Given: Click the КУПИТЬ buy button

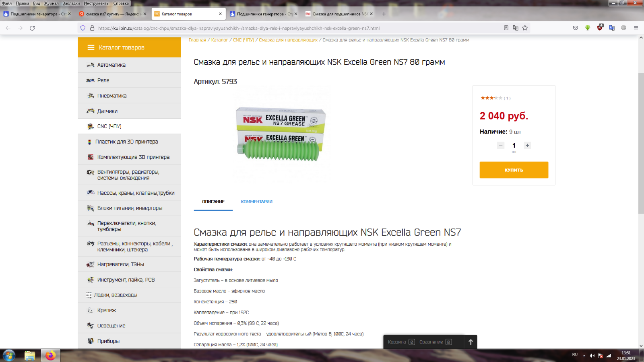Looking at the screenshot, I should coord(514,170).
